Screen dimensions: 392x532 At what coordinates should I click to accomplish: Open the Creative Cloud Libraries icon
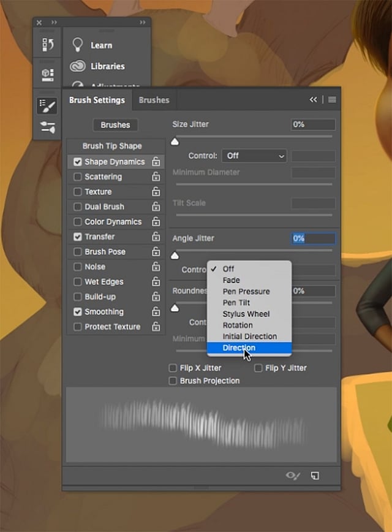click(x=78, y=66)
